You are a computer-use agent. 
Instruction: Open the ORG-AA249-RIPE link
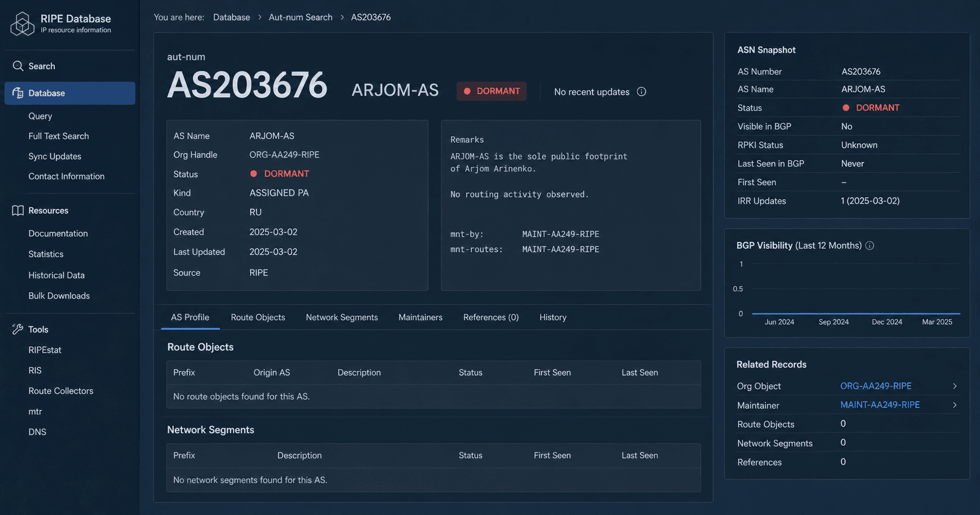(875, 386)
